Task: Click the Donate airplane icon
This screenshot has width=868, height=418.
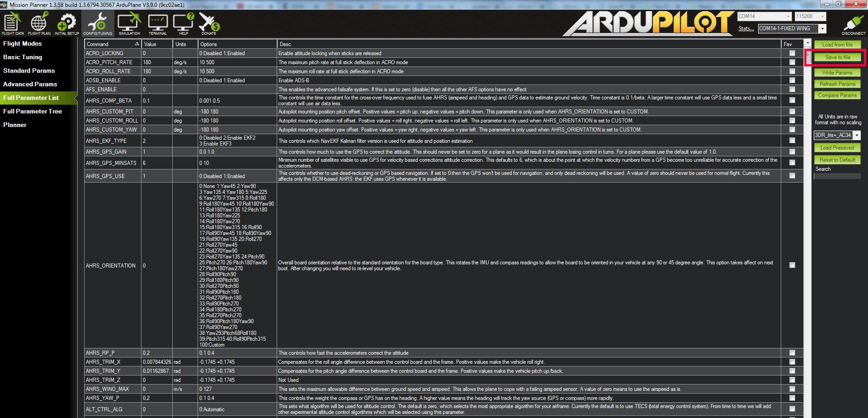Action: pos(209,23)
